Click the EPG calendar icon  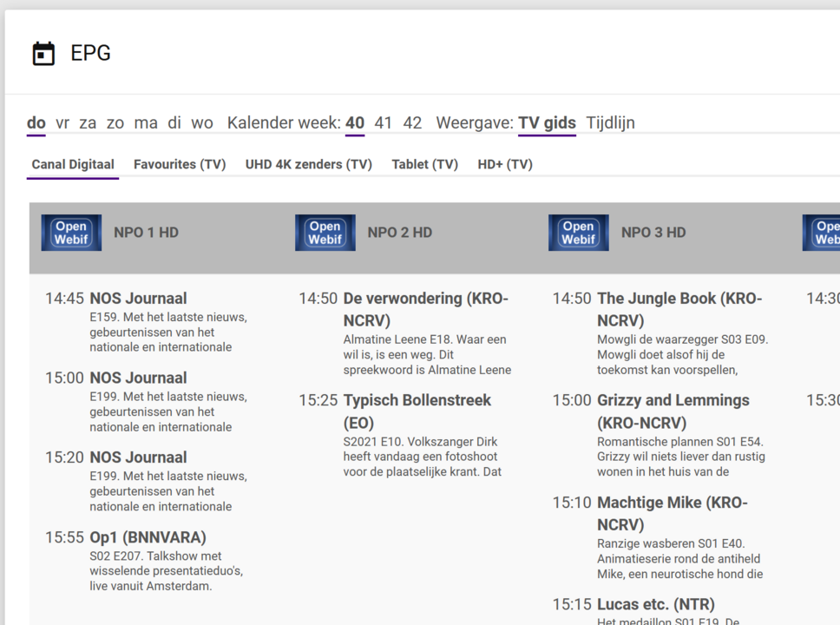[x=43, y=54]
